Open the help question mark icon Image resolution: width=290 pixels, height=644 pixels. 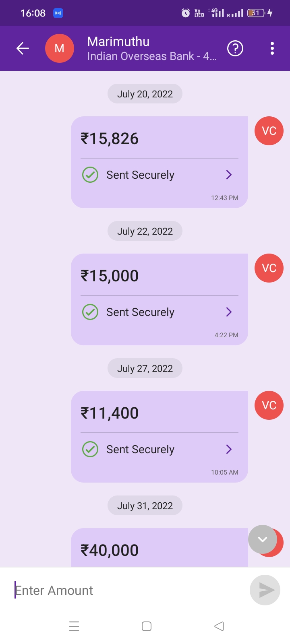click(x=235, y=49)
